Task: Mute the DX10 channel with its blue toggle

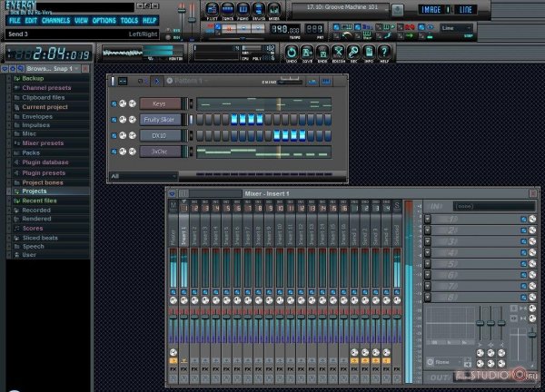Action: [x=114, y=136]
